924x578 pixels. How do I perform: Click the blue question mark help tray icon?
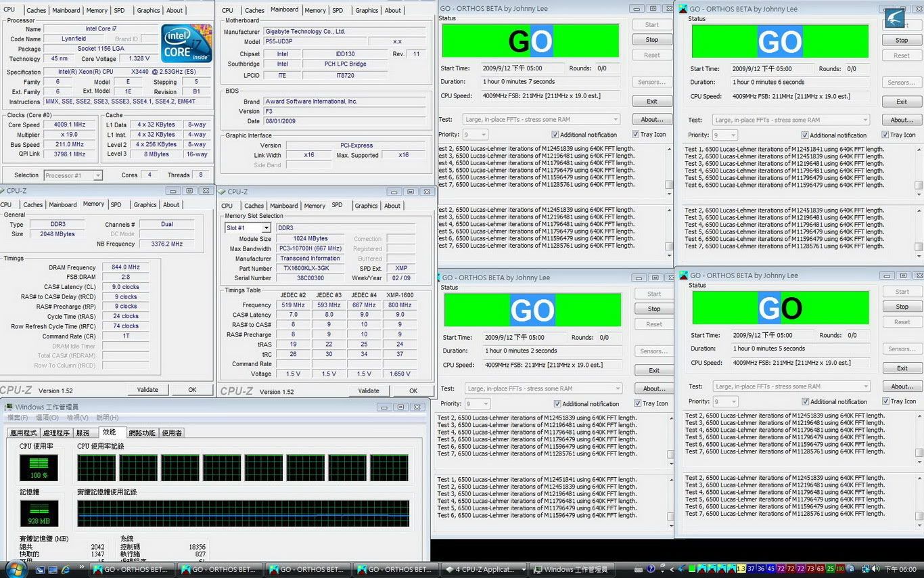(651, 569)
